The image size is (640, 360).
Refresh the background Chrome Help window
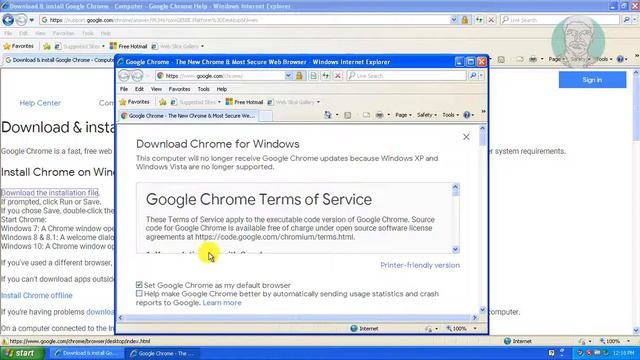479,20
